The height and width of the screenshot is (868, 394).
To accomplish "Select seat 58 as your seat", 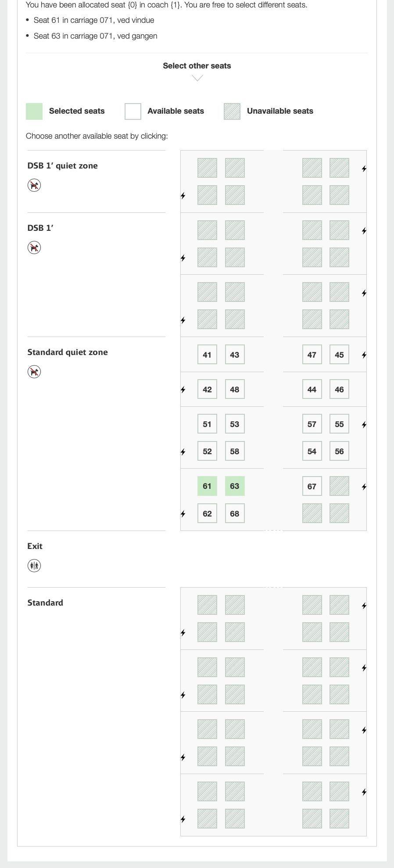I will coord(235,451).
